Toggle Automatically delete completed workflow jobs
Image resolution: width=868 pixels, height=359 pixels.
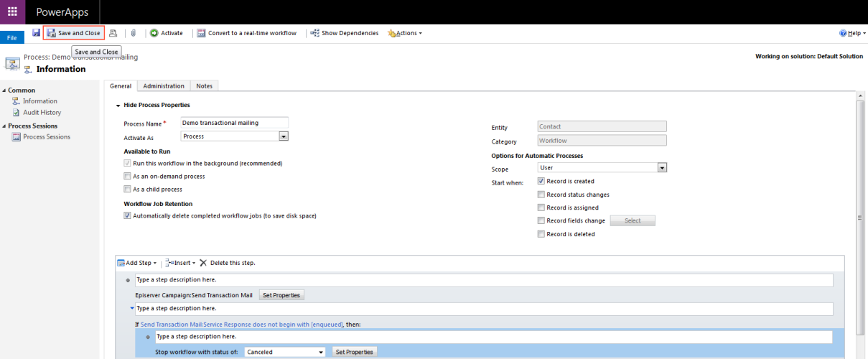coord(127,215)
